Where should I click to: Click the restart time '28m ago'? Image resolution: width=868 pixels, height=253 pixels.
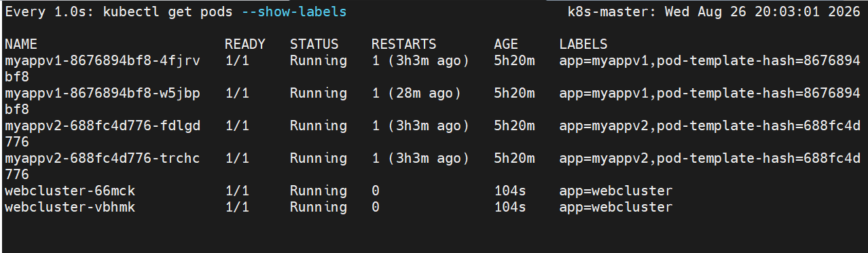(424, 94)
